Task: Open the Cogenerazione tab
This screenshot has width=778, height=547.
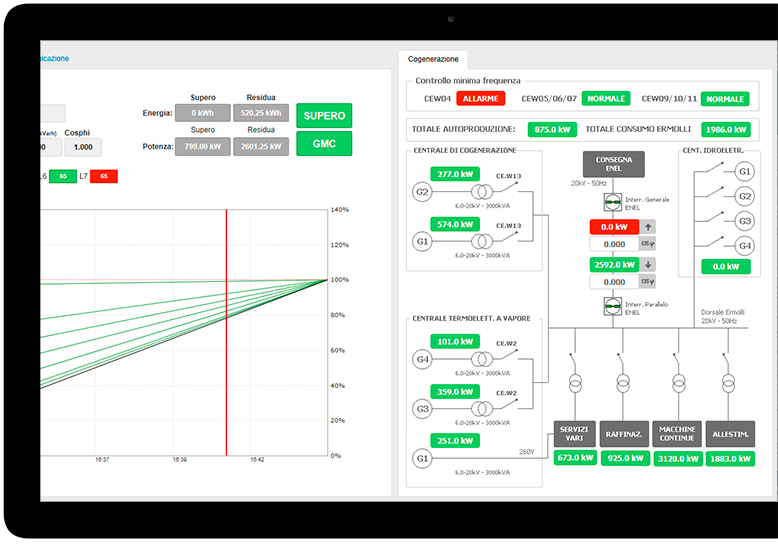Action: (433, 59)
